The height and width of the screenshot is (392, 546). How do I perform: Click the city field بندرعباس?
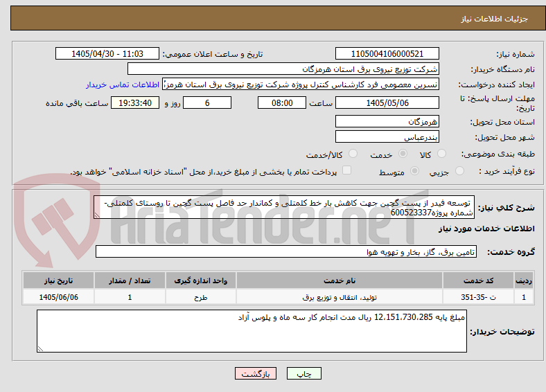coord(387,136)
